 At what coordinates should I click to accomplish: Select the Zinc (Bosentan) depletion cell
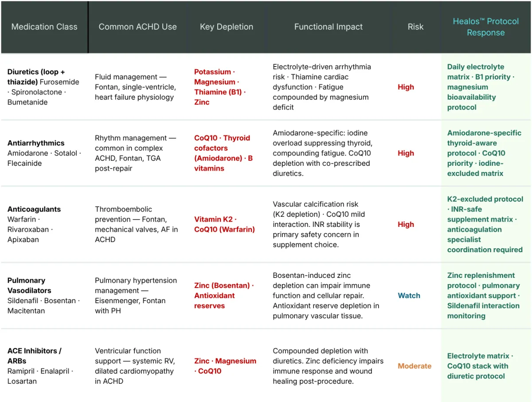point(224,296)
